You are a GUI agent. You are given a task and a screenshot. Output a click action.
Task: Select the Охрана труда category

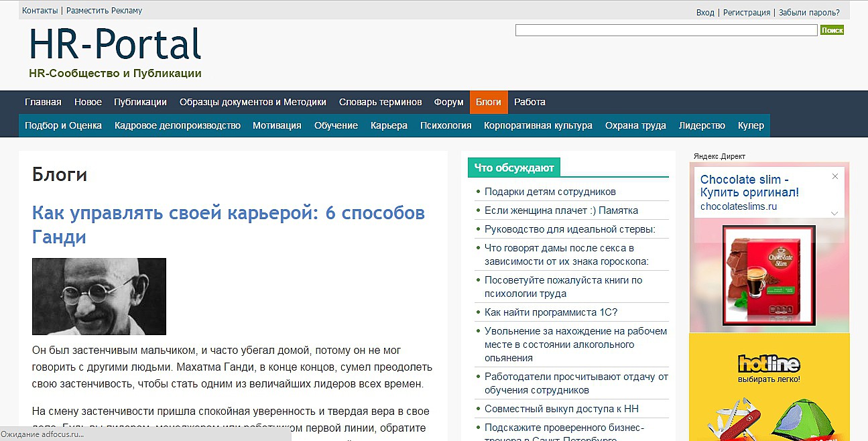pyautogui.click(x=635, y=125)
